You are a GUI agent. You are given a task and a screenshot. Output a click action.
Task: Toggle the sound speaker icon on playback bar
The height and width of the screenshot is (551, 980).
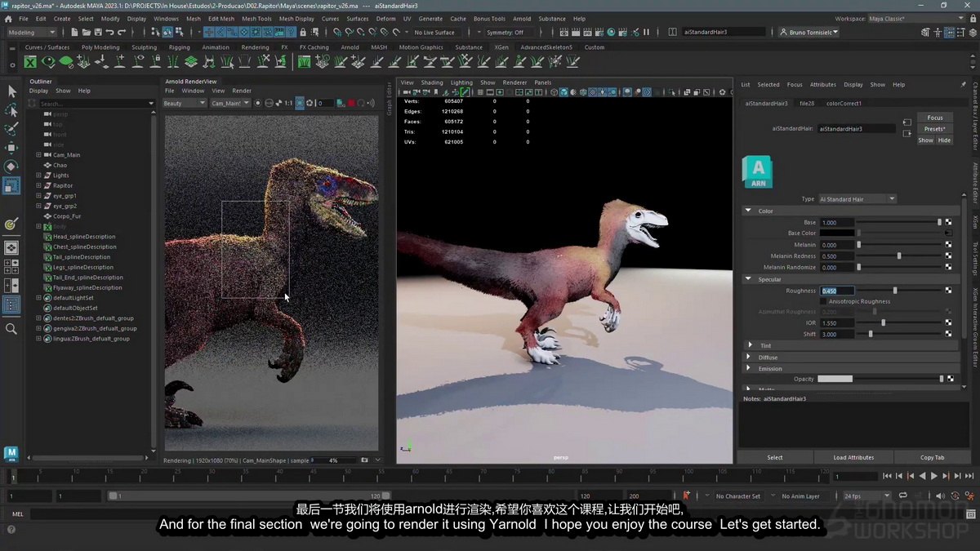(939, 495)
